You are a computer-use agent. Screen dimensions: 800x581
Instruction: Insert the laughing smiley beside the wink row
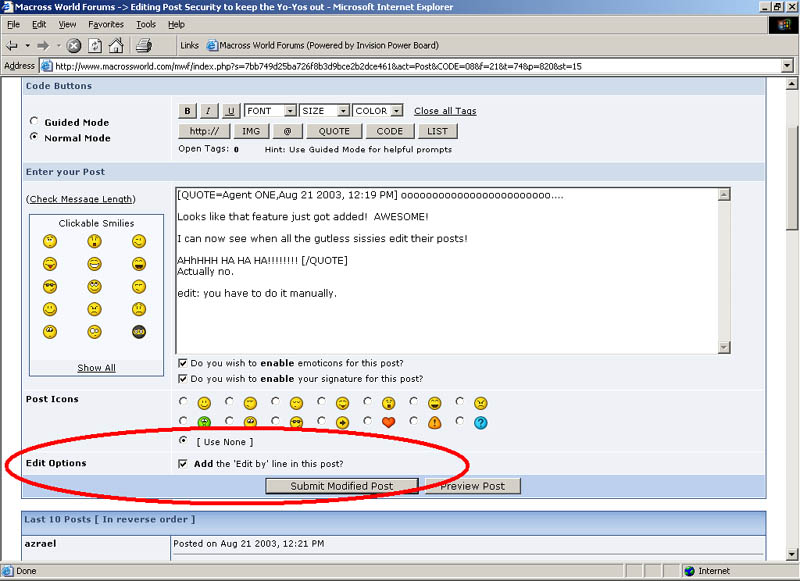point(139,264)
